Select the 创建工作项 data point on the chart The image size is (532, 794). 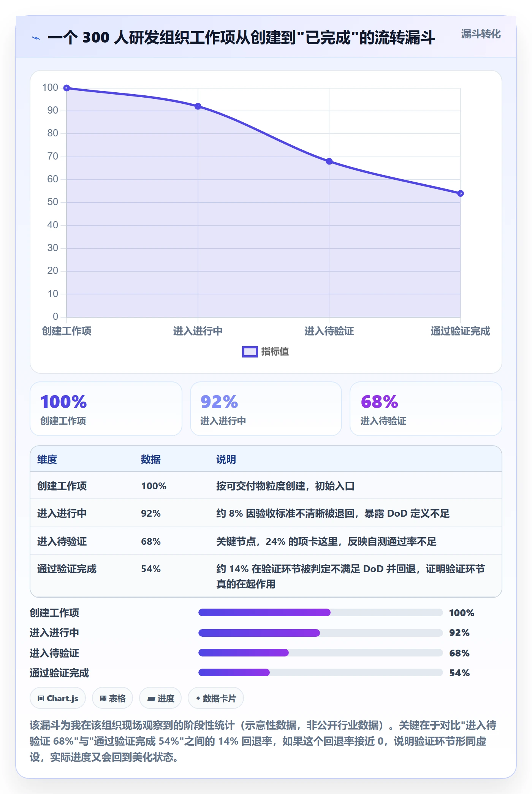(66, 88)
